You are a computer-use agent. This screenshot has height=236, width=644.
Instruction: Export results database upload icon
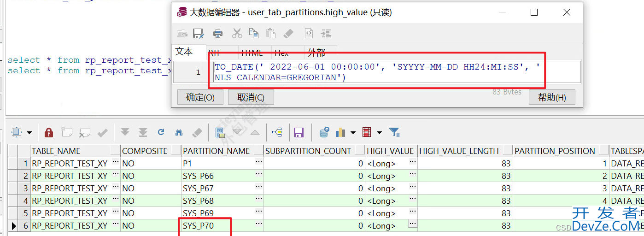324,133
